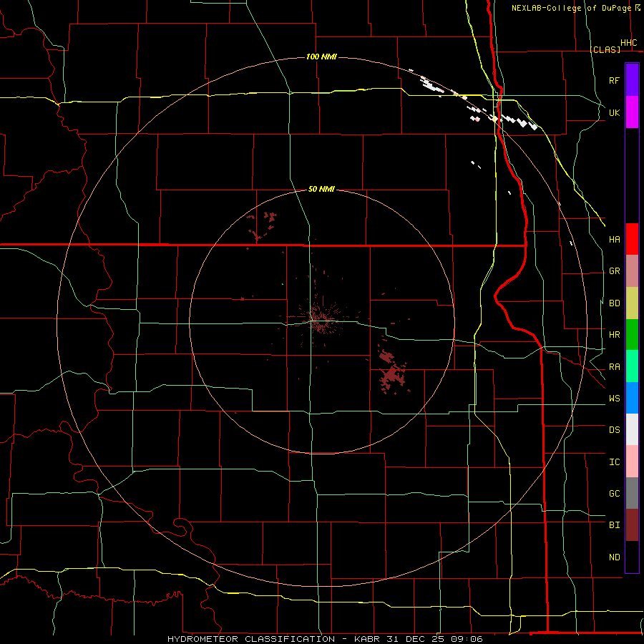Click the HR legend label
Screen dimensions: 644x644
pos(614,335)
